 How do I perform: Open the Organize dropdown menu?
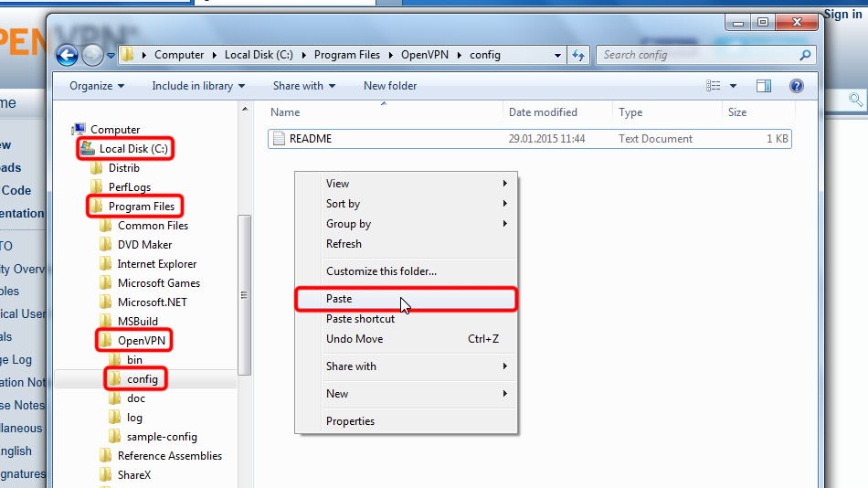point(97,86)
